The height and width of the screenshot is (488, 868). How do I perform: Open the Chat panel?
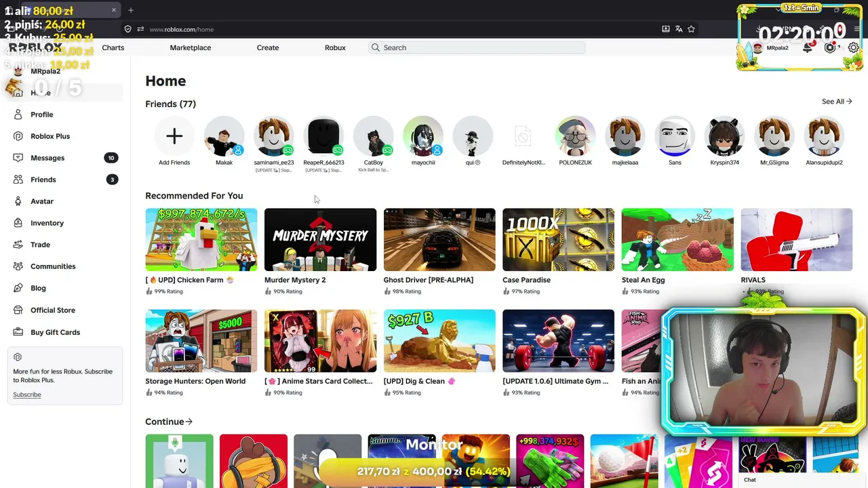750,480
